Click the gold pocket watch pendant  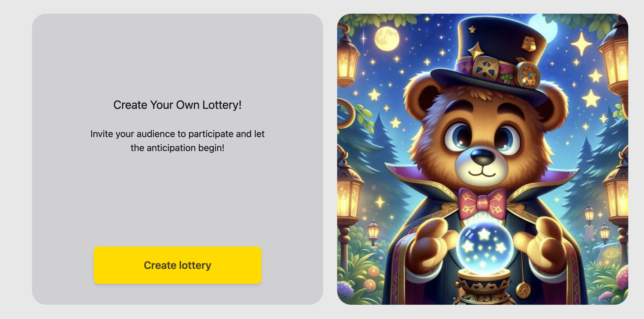tap(523, 290)
